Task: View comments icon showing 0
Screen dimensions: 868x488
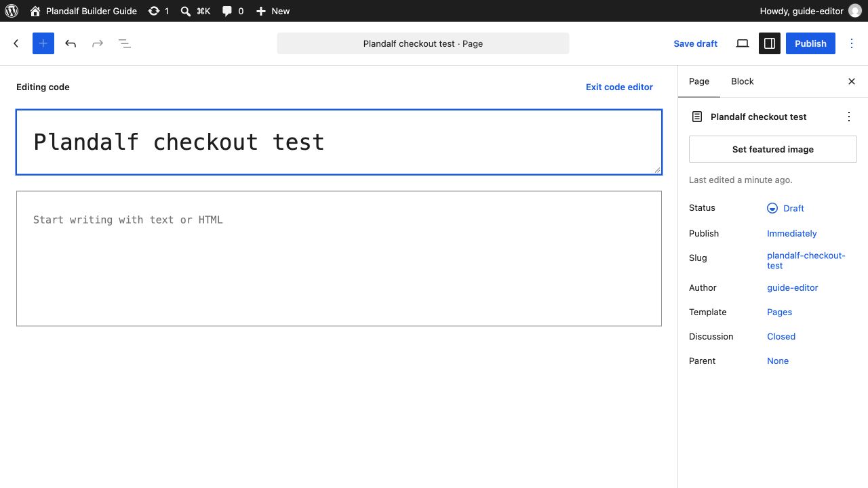Action: 233,11
